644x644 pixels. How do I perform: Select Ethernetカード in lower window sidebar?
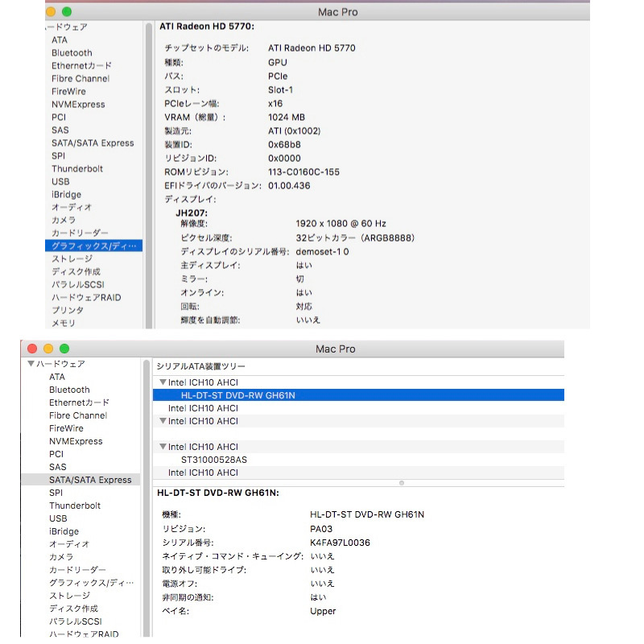pyautogui.click(x=79, y=402)
